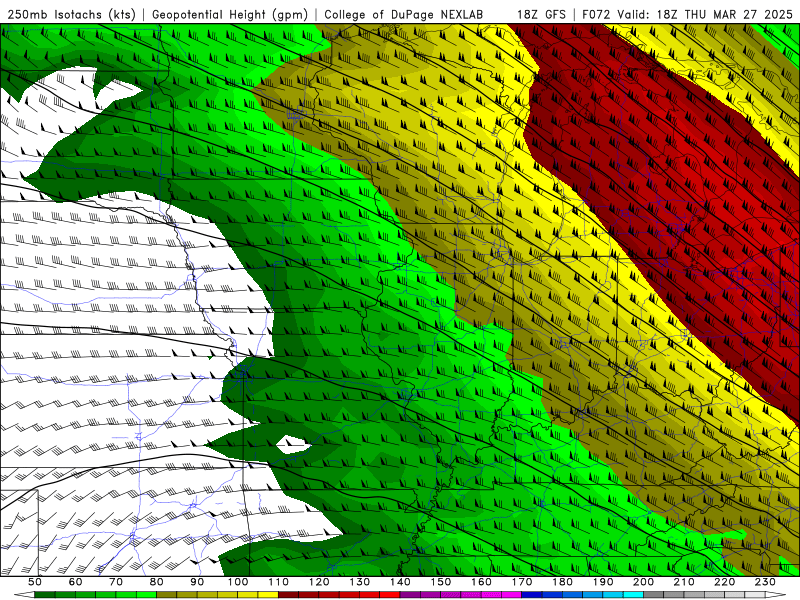This screenshot has width=800, height=600.
Task: Click the '90' color bar label
Action: coord(197,582)
